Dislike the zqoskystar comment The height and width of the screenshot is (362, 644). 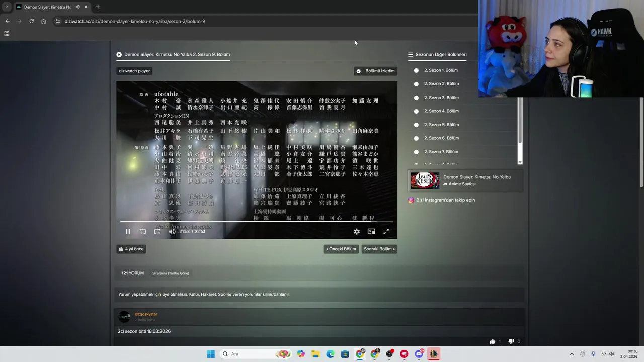coord(511,342)
